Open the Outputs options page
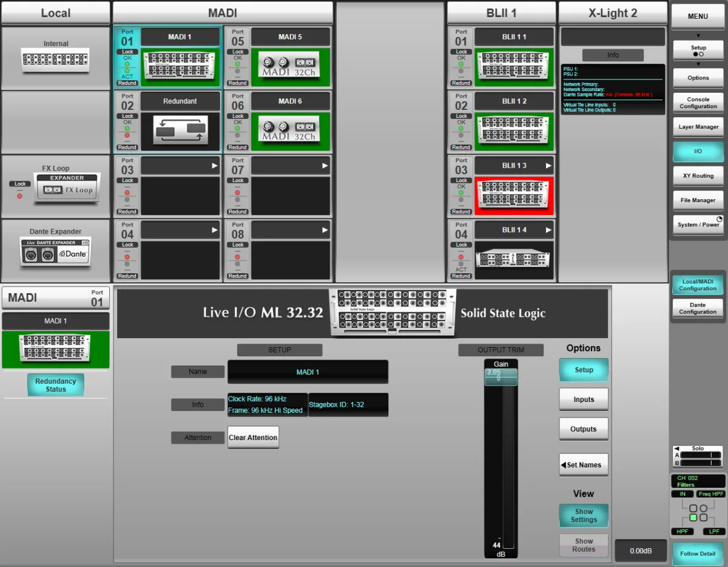Screen dimensions: 728x567 click(584, 429)
